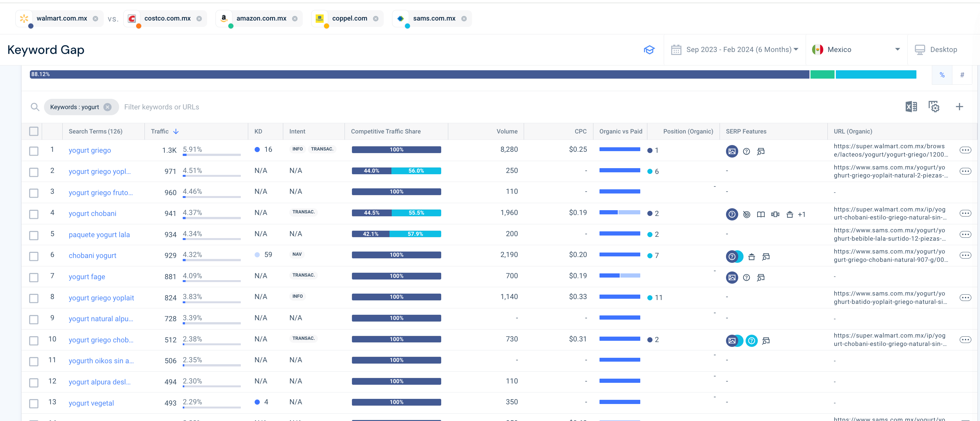Sort by the Traffic column arrow
Viewport: 980px width, 421px height.
coord(176,132)
